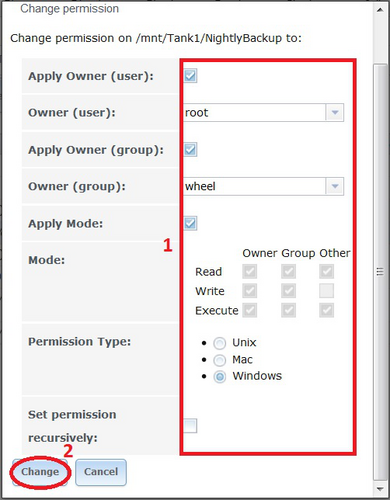
Task: Click the root owner user field
Action: (254, 112)
